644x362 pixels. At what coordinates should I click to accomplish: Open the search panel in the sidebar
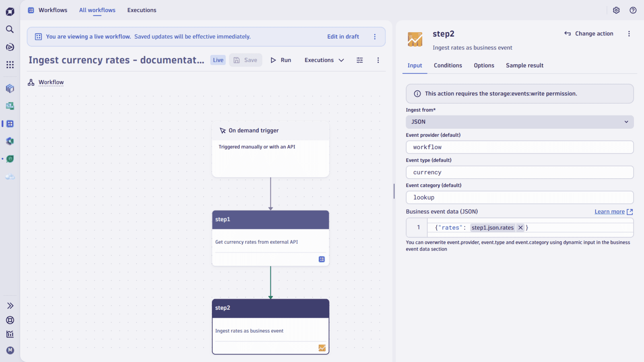(x=10, y=29)
